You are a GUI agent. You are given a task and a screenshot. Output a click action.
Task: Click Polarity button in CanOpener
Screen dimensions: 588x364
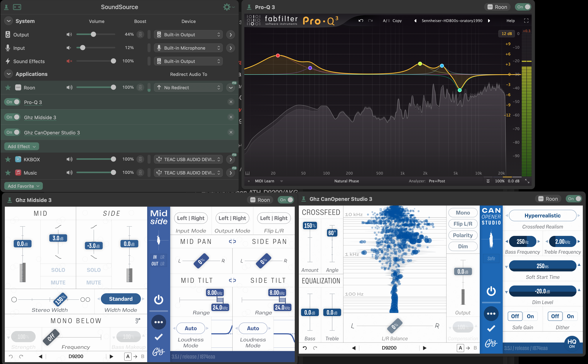pos(463,235)
